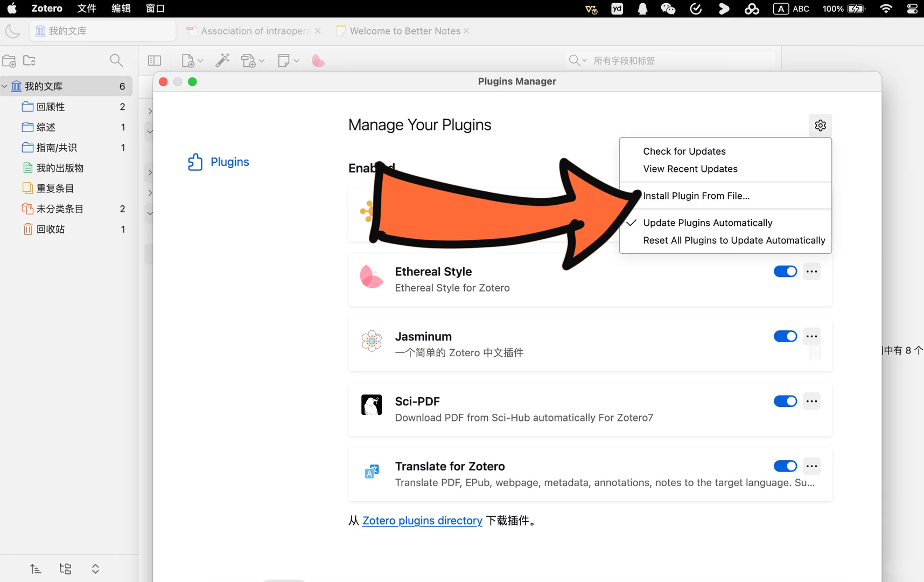Click the Ethereal Style moon icon by the tabs
Image resolution: width=924 pixels, height=582 pixels.
(x=12, y=31)
